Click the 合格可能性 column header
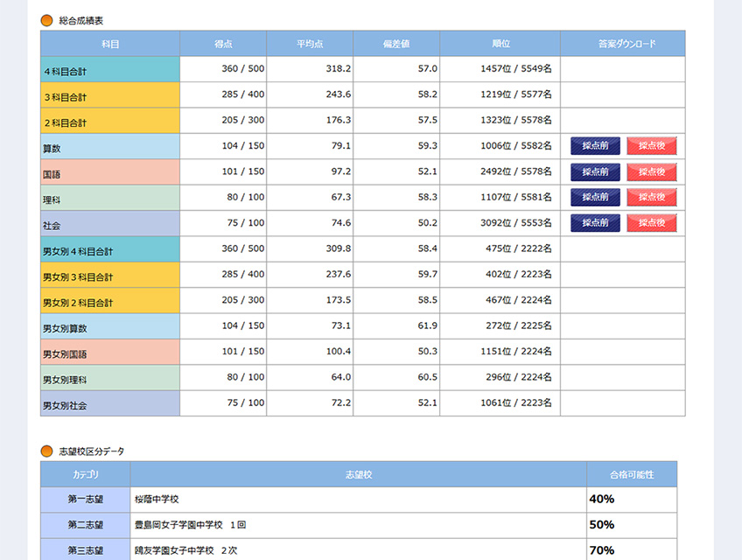 pyautogui.click(x=631, y=474)
